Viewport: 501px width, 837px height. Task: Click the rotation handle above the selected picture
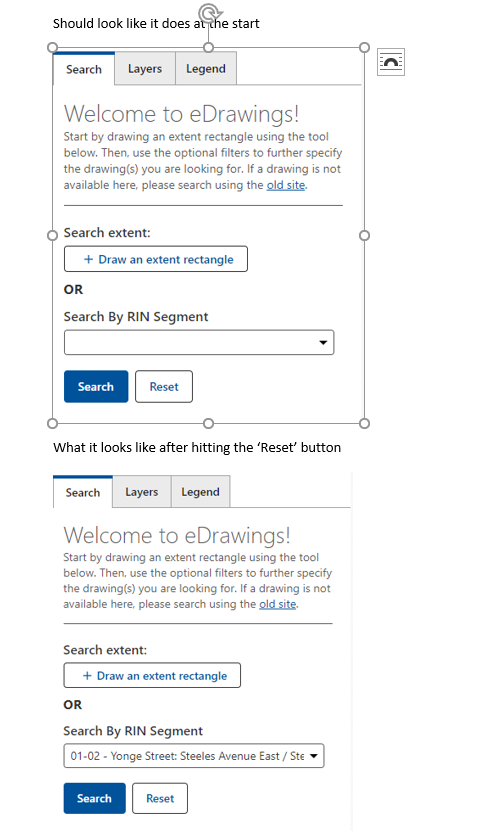(x=209, y=13)
